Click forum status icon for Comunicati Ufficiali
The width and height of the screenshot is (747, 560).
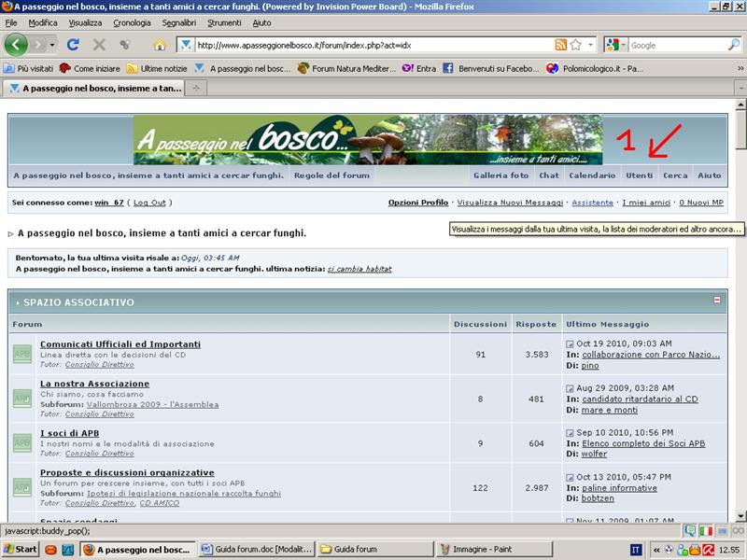[x=22, y=354]
